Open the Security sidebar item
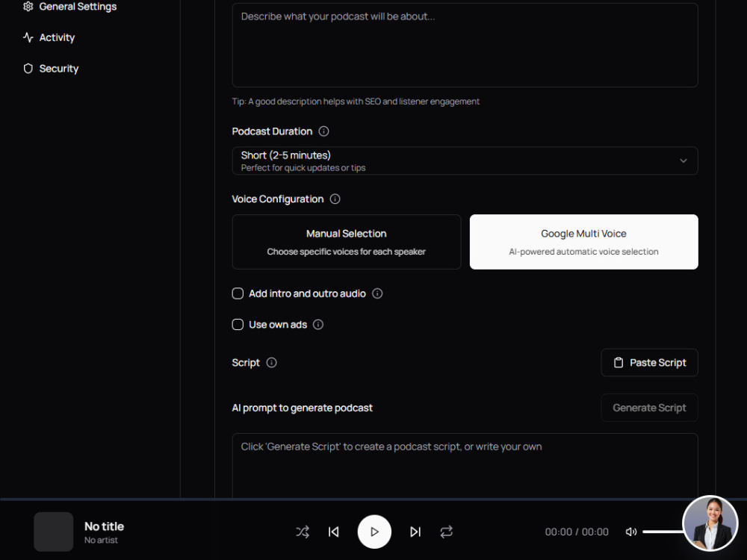 51,69
